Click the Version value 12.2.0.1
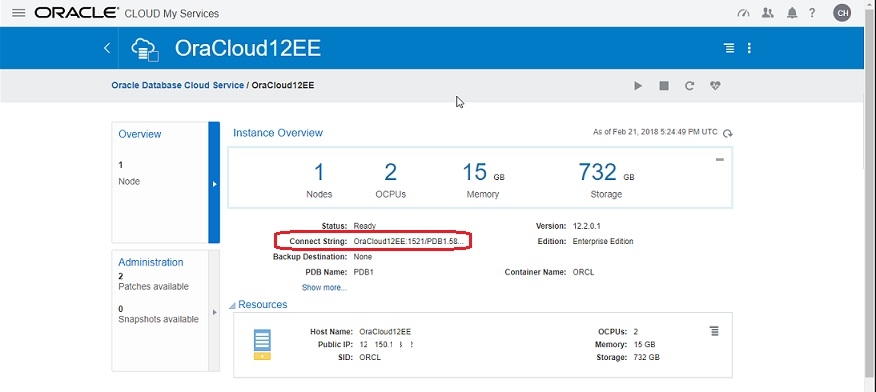 tap(587, 226)
